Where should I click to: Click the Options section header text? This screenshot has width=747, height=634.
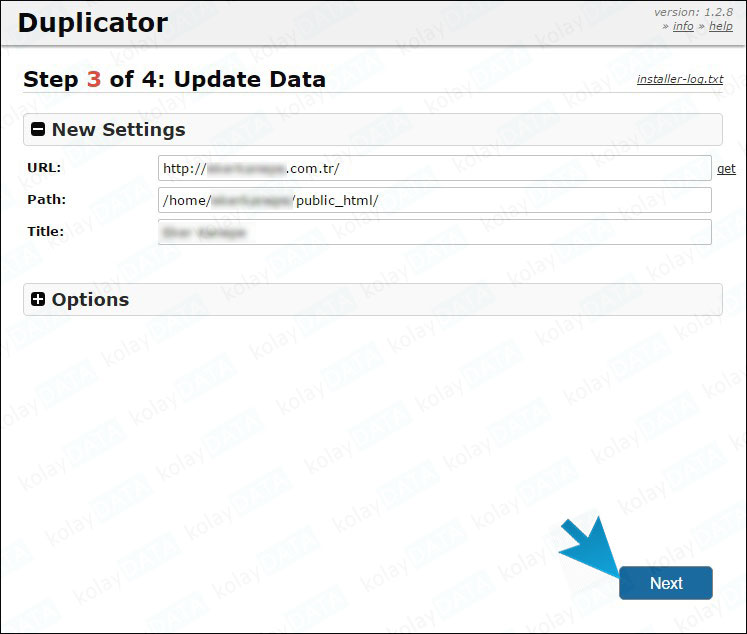(x=90, y=300)
